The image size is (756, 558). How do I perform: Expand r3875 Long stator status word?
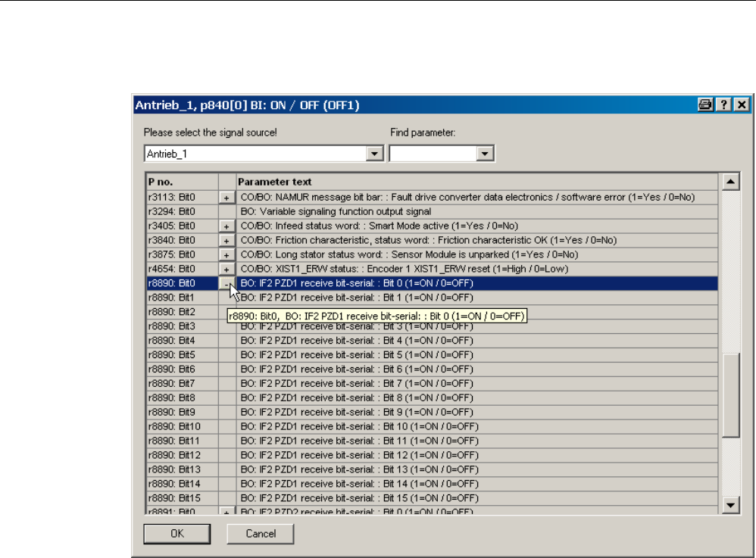(x=226, y=255)
